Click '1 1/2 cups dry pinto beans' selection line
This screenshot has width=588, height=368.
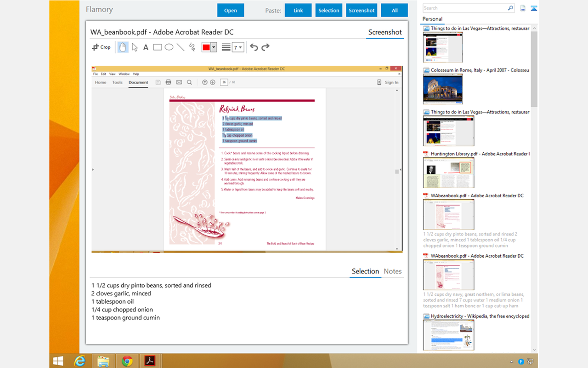(x=151, y=285)
